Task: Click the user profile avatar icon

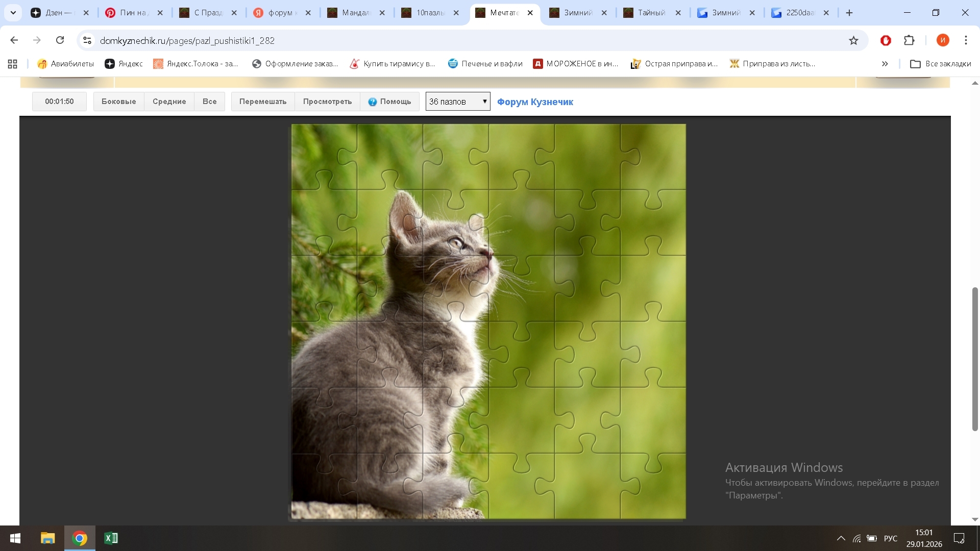Action: 943,40
